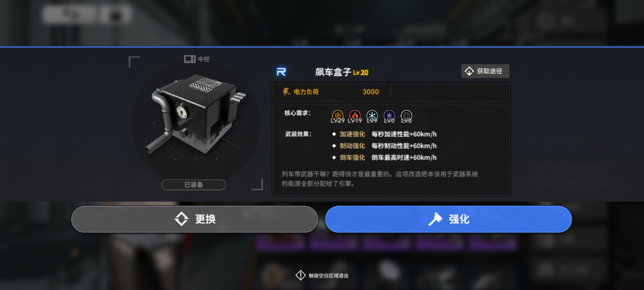Click the yellow lightning core icon LV29
The image size is (644, 290).
338,116
